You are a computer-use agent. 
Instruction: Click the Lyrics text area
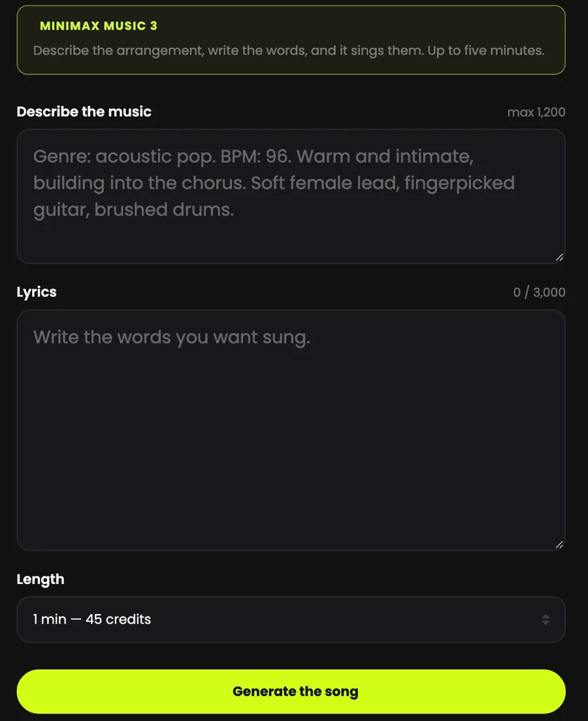291,430
